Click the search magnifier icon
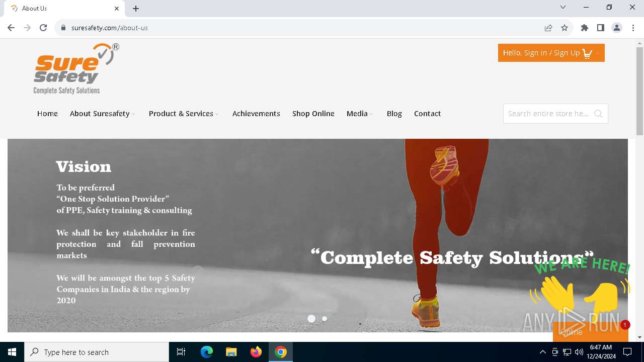 click(x=598, y=114)
